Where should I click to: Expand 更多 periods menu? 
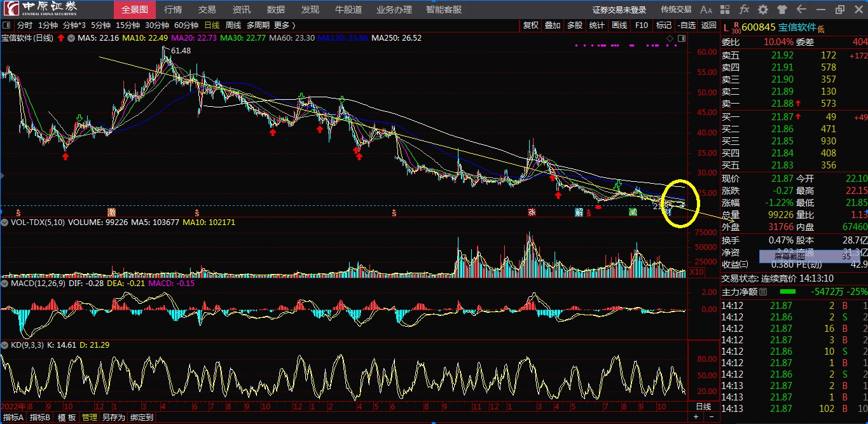(284, 25)
